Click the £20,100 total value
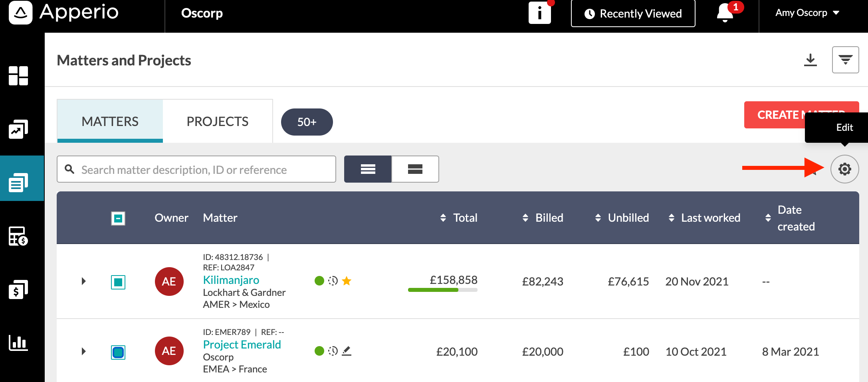868x382 pixels. 457,352
